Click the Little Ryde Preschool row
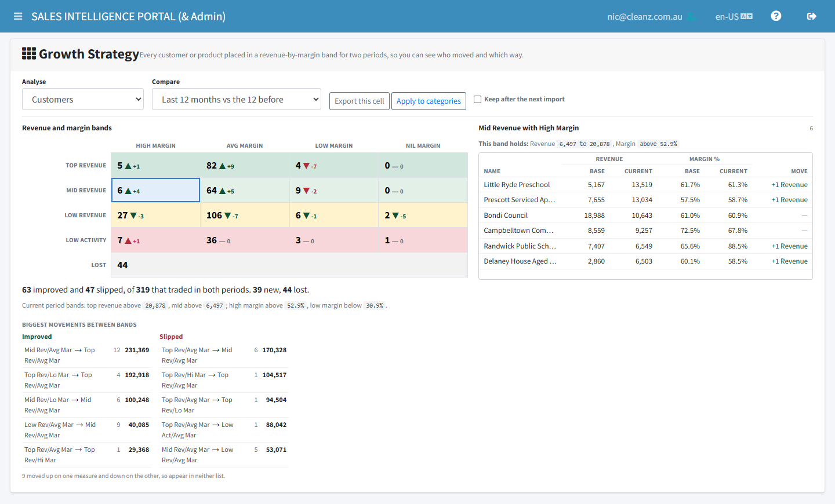Viewport: 835px width, 504px height. (645, 185)
